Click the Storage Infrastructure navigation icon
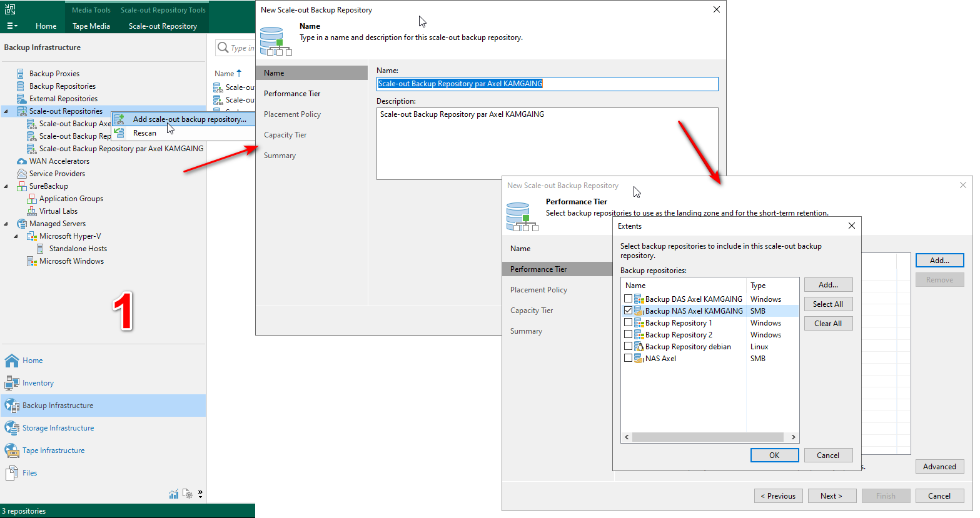This screenshot has width=980, height=518. click(x=12, y=428)
